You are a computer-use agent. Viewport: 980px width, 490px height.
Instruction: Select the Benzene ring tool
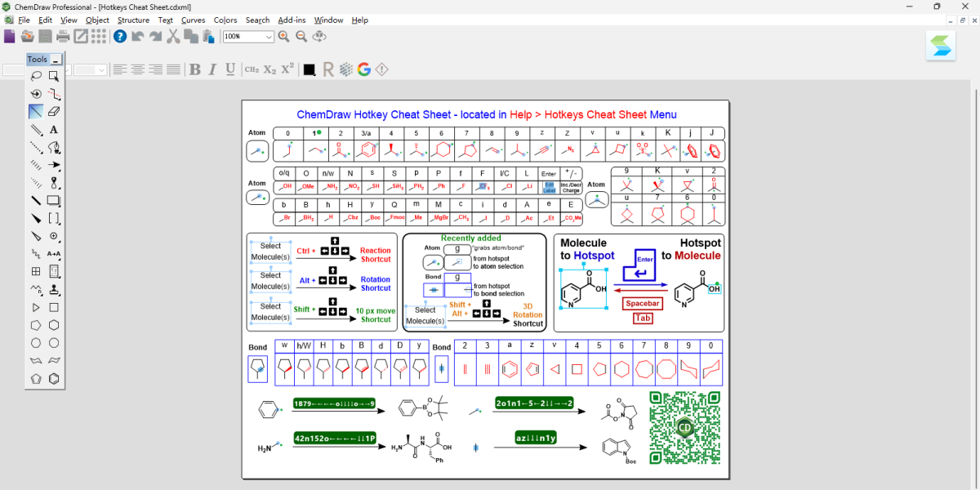tap(54, 379)
